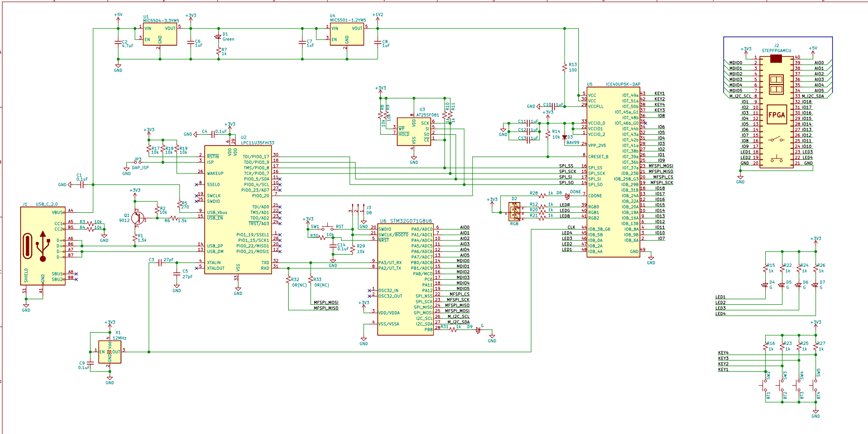Select the SW1 RST pushbutton symbol
The image size is (868, 434).
[x=328, y=228]
